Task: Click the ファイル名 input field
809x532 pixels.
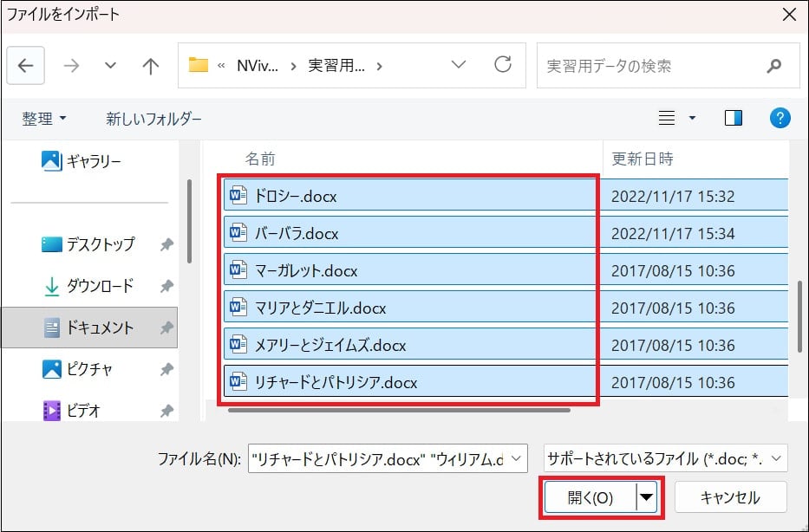Action: click(377, 457)
